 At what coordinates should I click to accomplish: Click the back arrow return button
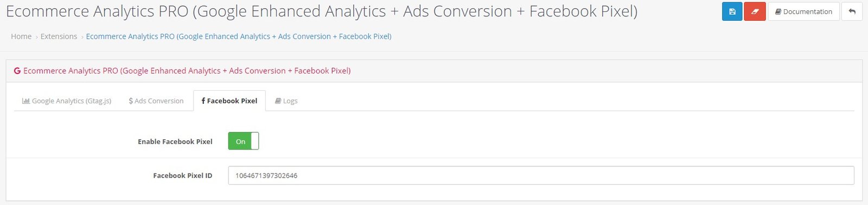click(x=852, y=11)
